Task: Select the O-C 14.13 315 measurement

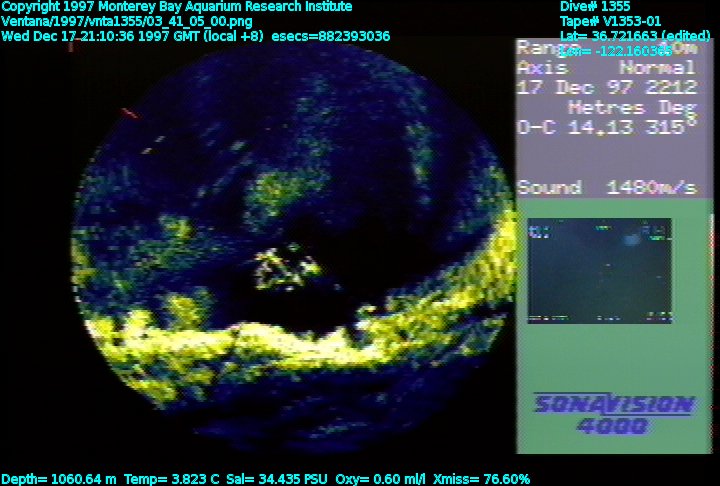Action: 607,126
